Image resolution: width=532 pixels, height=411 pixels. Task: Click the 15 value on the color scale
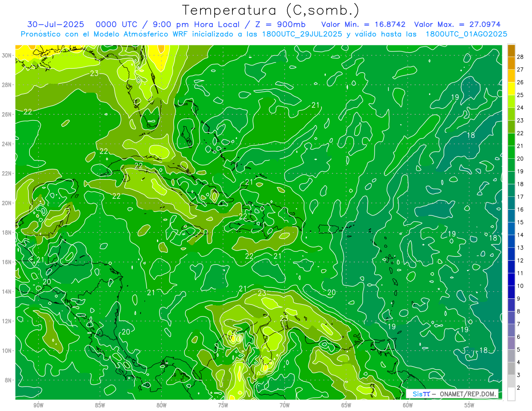[521, 222]
